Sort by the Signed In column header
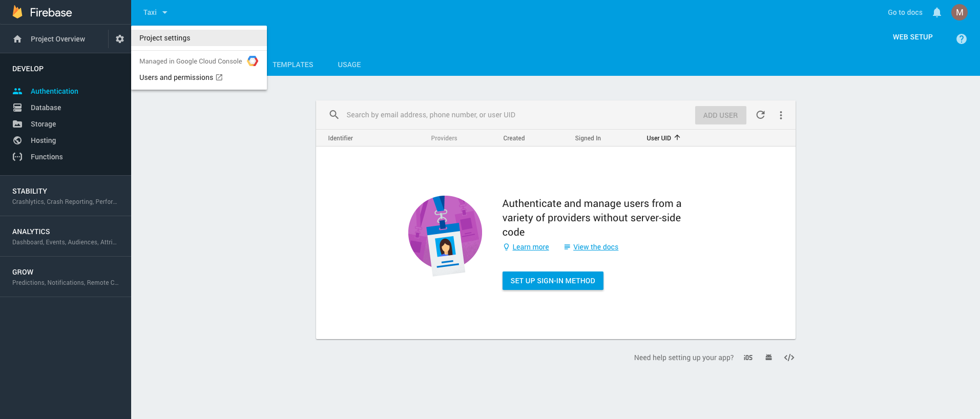Screen dimensions: 980x419 point(588,138)
